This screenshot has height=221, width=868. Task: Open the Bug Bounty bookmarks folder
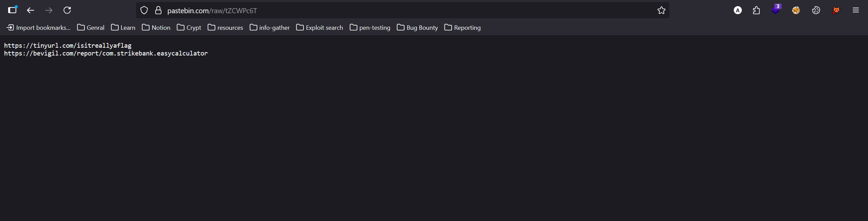click(417, 28)
